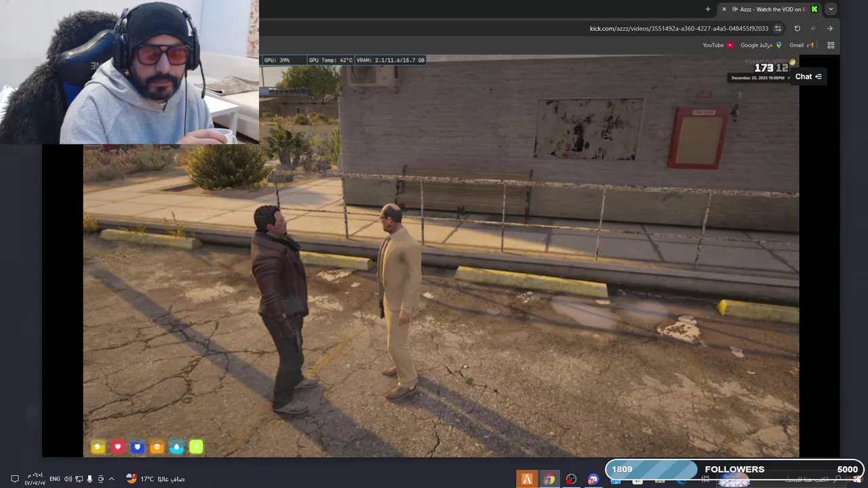Open the taskbar clock and date
Screen dimensions: 868x488
pyautogui.click(x=35, y=479)
